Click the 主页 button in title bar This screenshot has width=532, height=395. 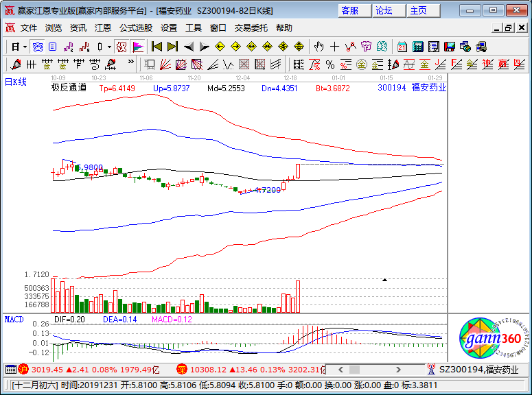(x=424, y=11)
